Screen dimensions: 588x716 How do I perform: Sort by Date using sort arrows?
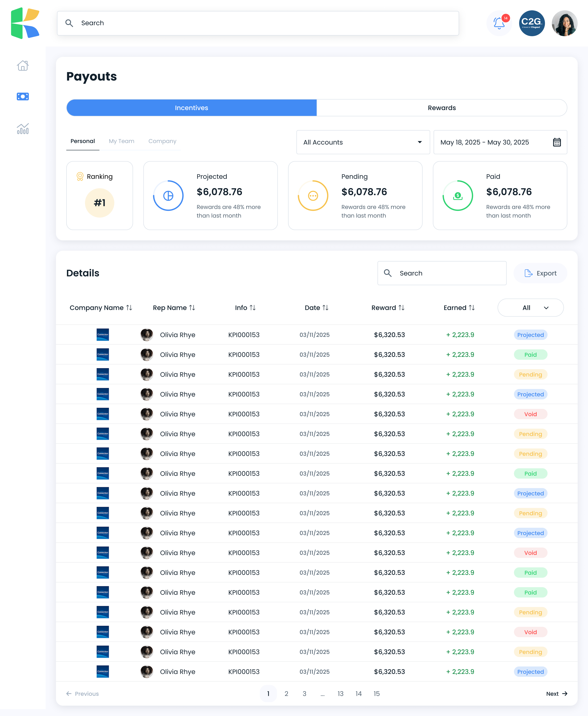click(x=325, y=308)
